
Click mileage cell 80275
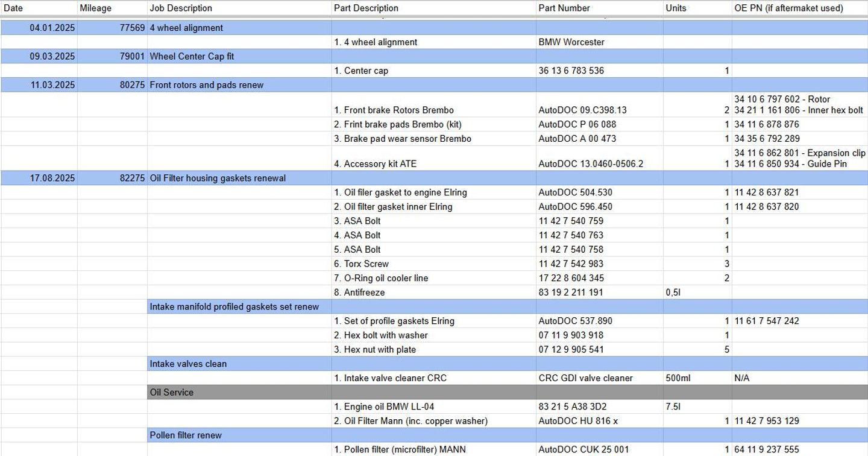tap(132, 85)
